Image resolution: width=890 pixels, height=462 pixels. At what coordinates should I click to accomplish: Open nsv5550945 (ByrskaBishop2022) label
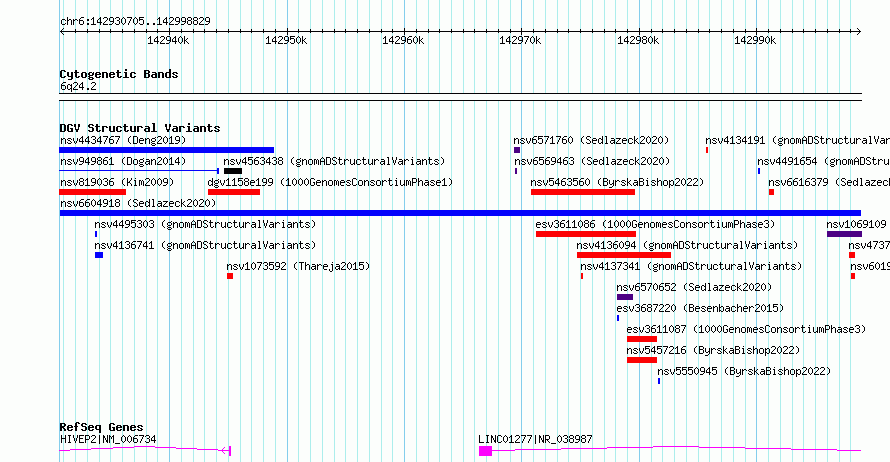[744, 371]
